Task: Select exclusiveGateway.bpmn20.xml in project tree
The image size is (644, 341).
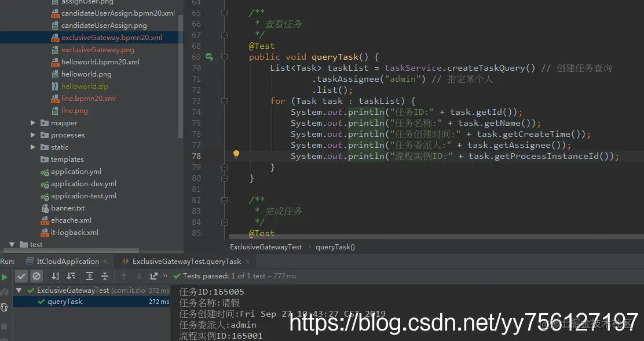Action: click(x=92, y=38)
